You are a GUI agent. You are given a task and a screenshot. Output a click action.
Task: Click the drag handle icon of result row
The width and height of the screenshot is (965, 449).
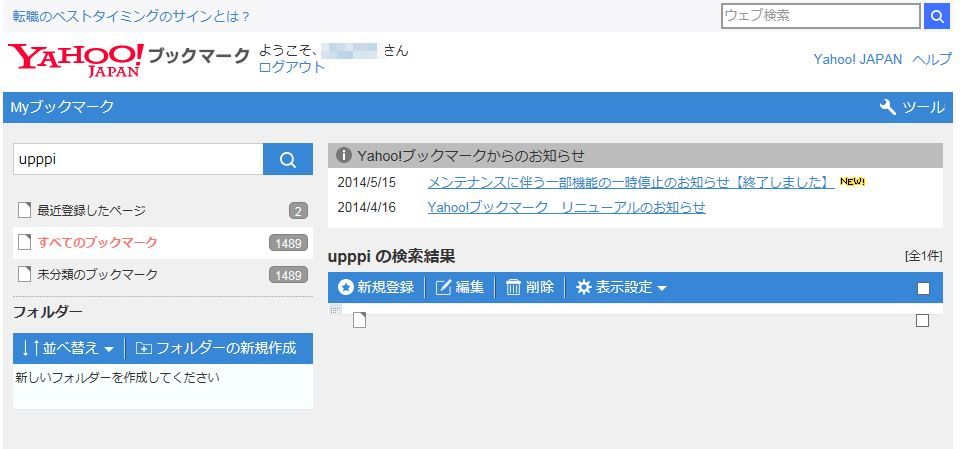coord(335,310)
